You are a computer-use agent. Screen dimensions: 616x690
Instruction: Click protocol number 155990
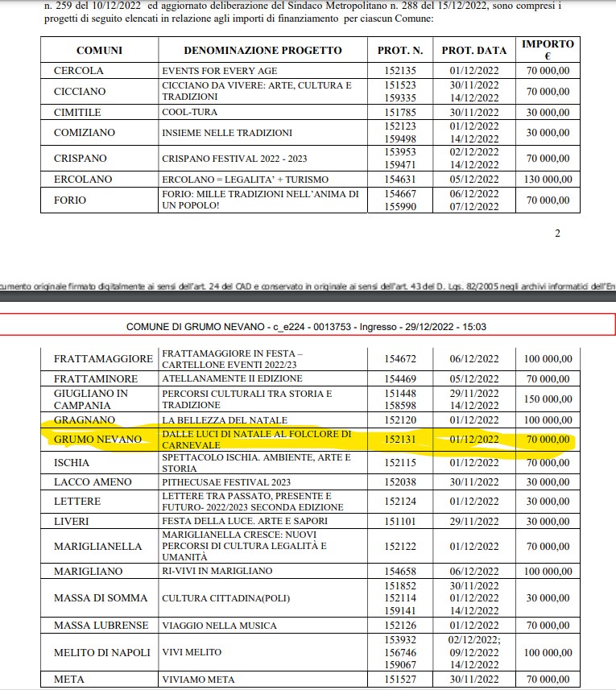(x=400, y=206)
